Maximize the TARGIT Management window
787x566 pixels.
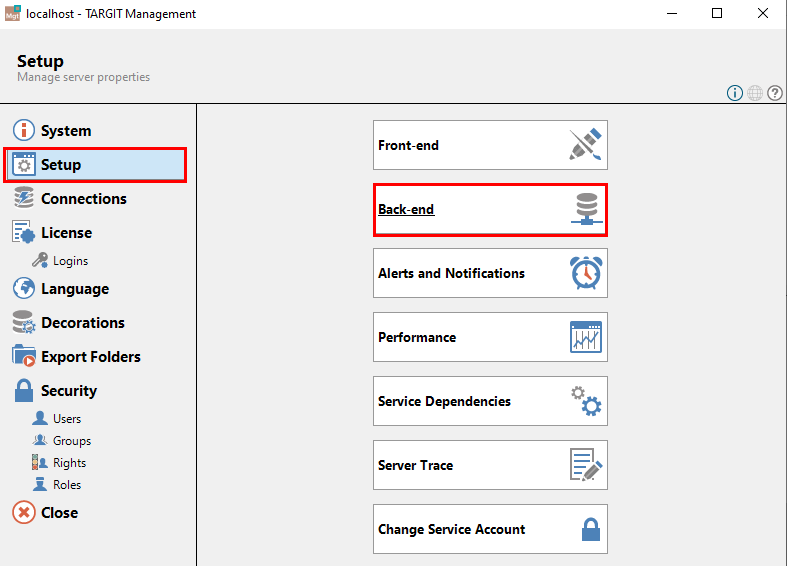(x=717, y=14)
